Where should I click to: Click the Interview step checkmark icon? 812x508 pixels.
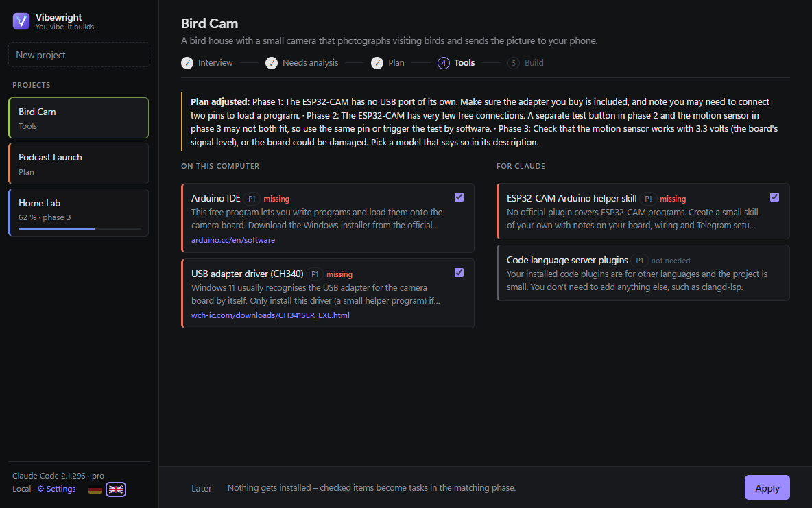(x=187, y=63)
